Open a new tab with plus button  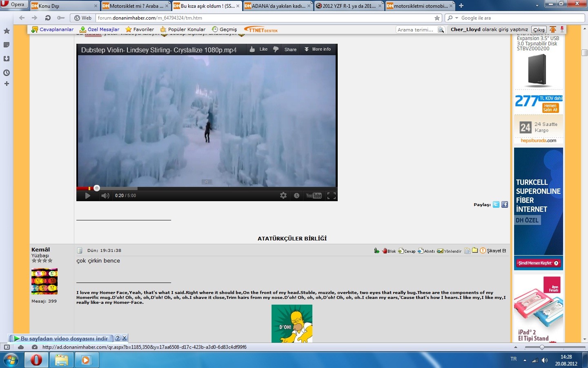(x=461, y=6)
